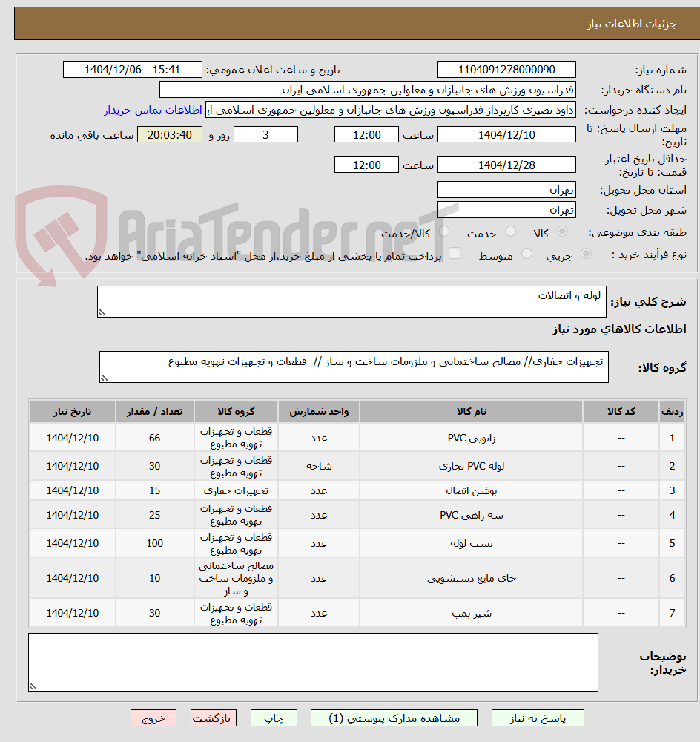
Task: Open مشاهده مدارک پیوستی (1) button
Action: (394, 718)
